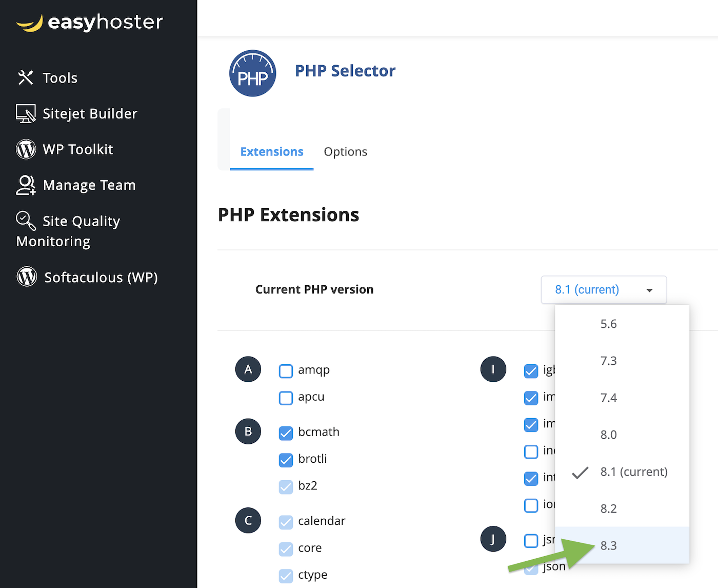Click the PHP Selector gauge icon
Screen dimensions: 718x588
point(252,73)
